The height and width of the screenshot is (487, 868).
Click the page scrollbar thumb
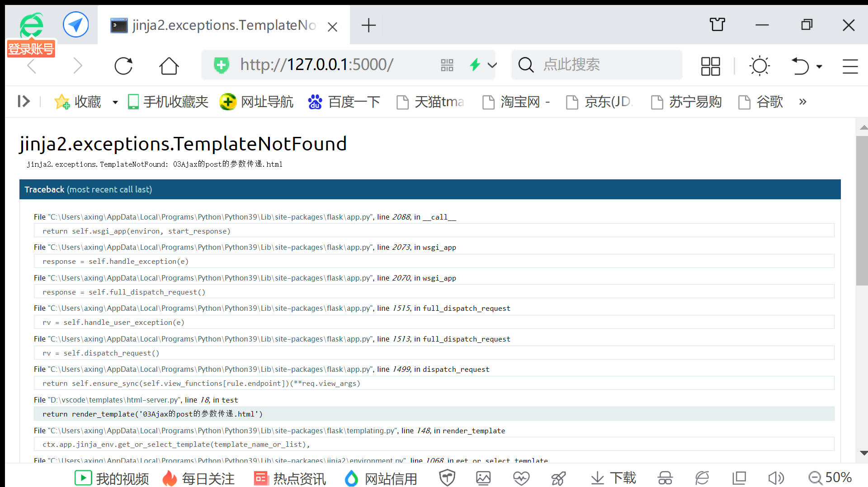coord(862,211)
